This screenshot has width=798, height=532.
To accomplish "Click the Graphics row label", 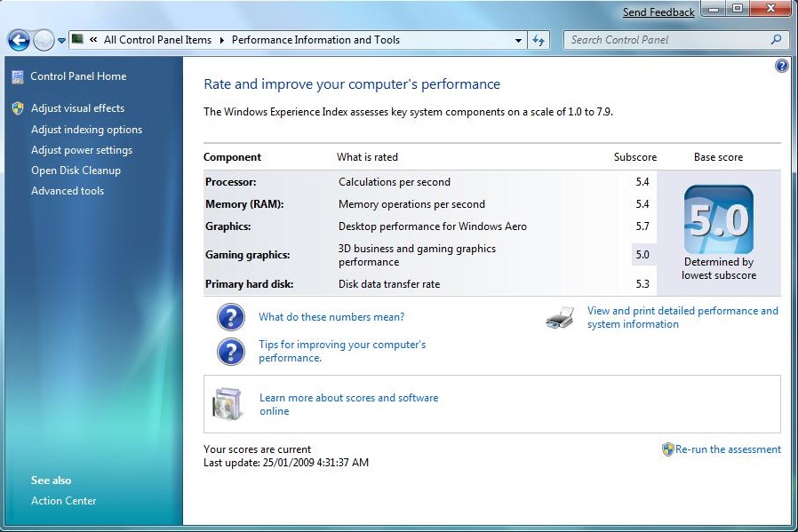I will (x=228, y=226).
